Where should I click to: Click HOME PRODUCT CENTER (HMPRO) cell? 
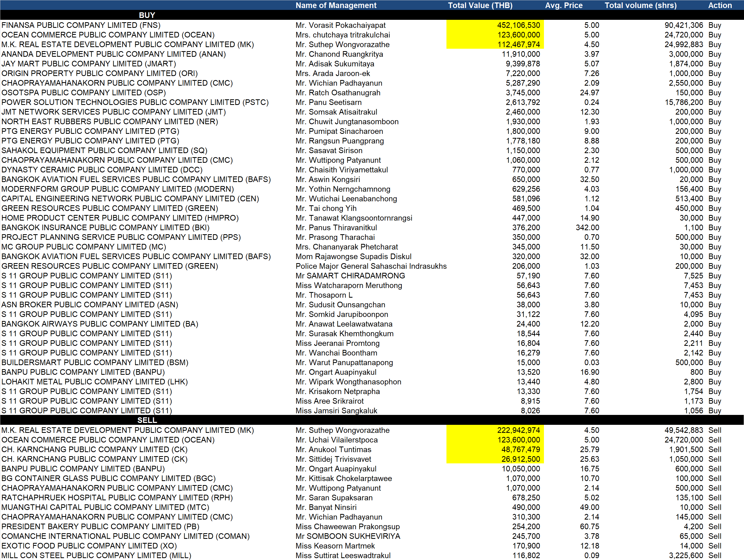(120, 218)
